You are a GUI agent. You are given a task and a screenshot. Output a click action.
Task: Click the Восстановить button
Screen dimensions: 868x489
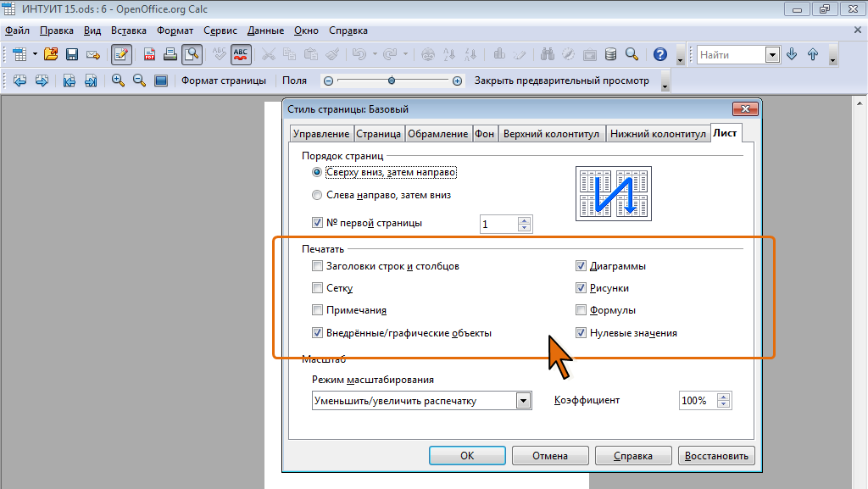pos(716,456)
